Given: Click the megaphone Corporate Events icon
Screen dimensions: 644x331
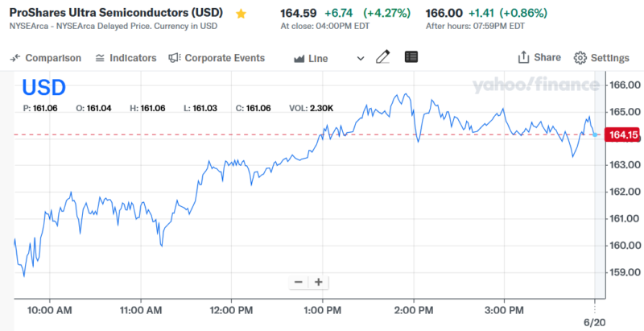Looking at the screenshot, I should (174, 58).
